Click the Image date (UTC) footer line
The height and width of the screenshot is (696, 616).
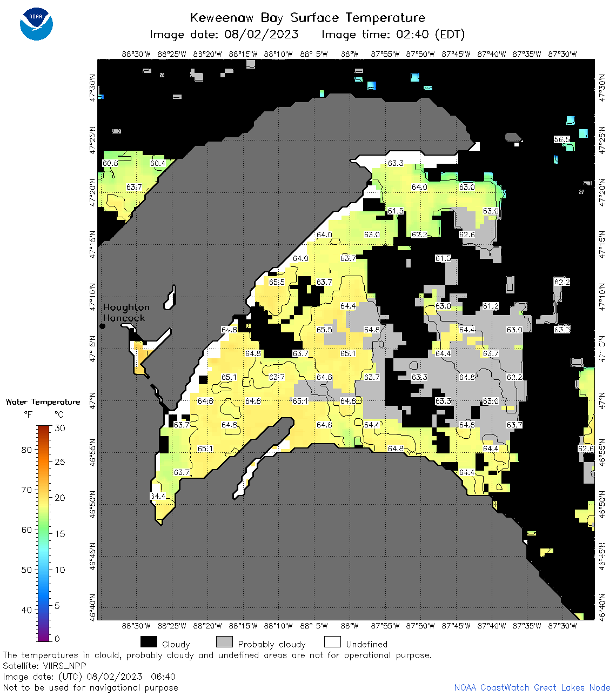pos(89,677)
